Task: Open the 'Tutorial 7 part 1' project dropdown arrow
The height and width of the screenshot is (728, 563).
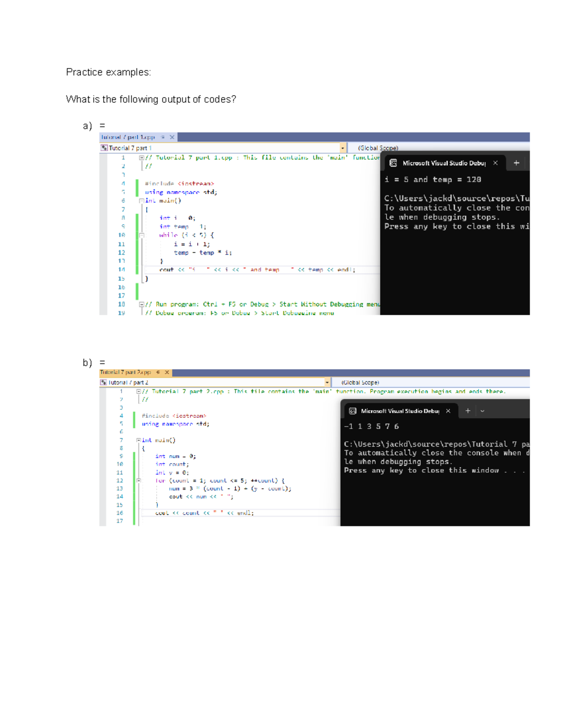Action: 343,148
